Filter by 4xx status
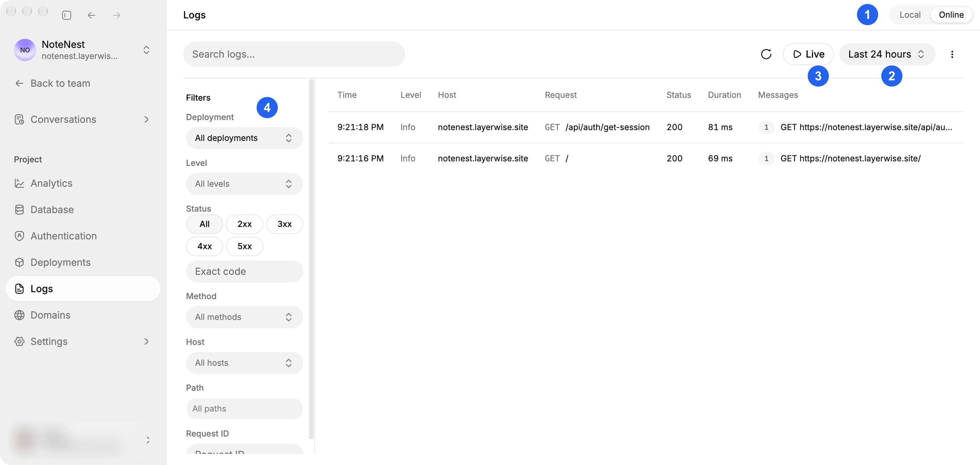The image size is (980, 465). click(x=204, y=246)
